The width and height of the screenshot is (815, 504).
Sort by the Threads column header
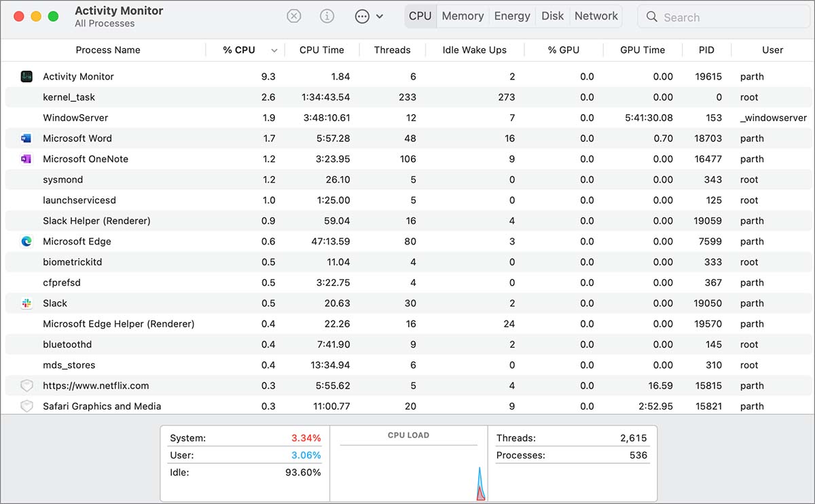coord(392,50)
